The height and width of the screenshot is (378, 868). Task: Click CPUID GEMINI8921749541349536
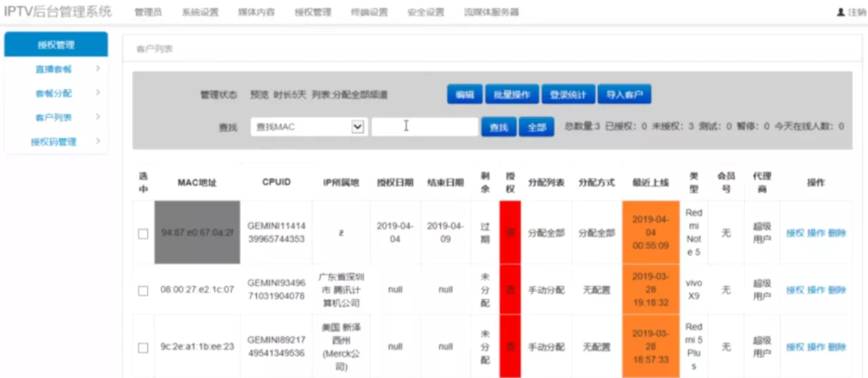(x=276, y=347)
